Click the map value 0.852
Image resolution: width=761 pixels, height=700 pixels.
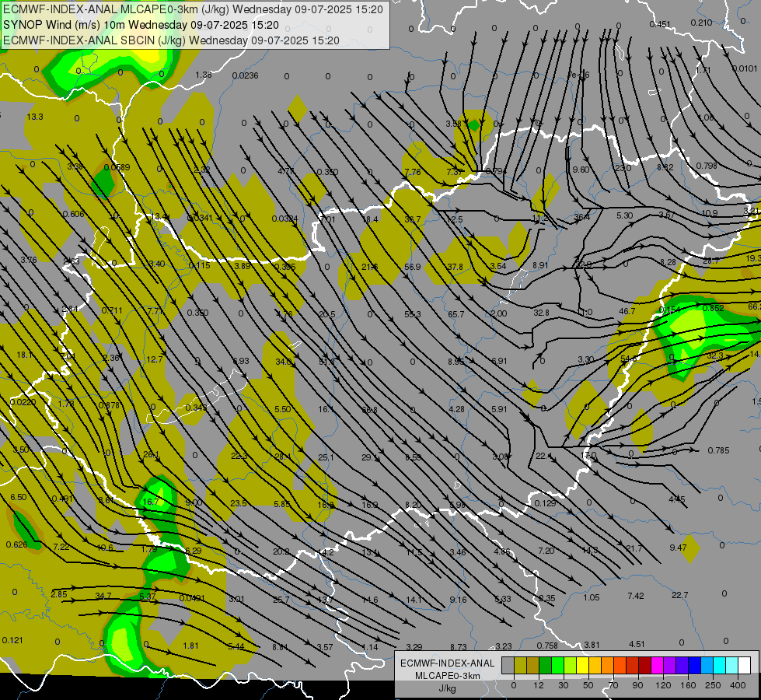coord(714,308)
